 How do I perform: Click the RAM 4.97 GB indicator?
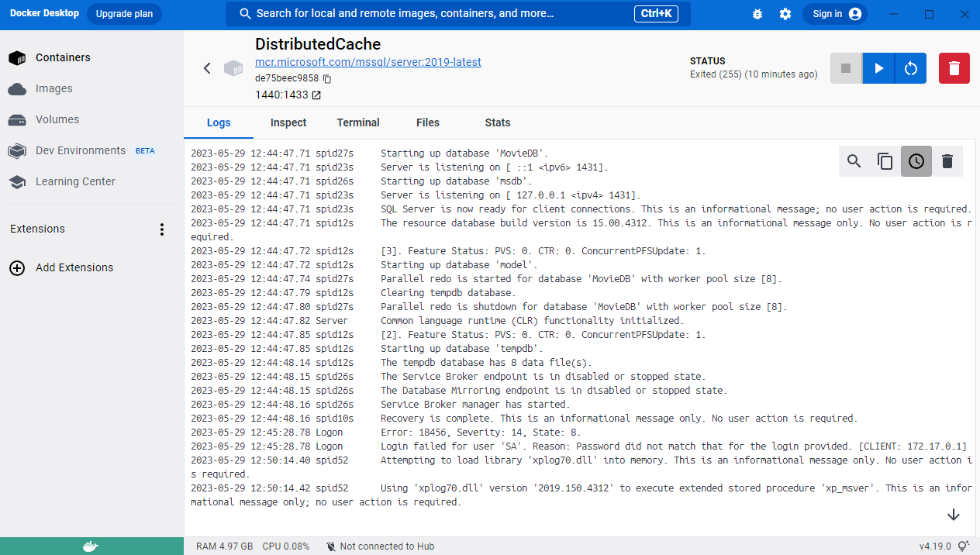[x=224, y=546]
